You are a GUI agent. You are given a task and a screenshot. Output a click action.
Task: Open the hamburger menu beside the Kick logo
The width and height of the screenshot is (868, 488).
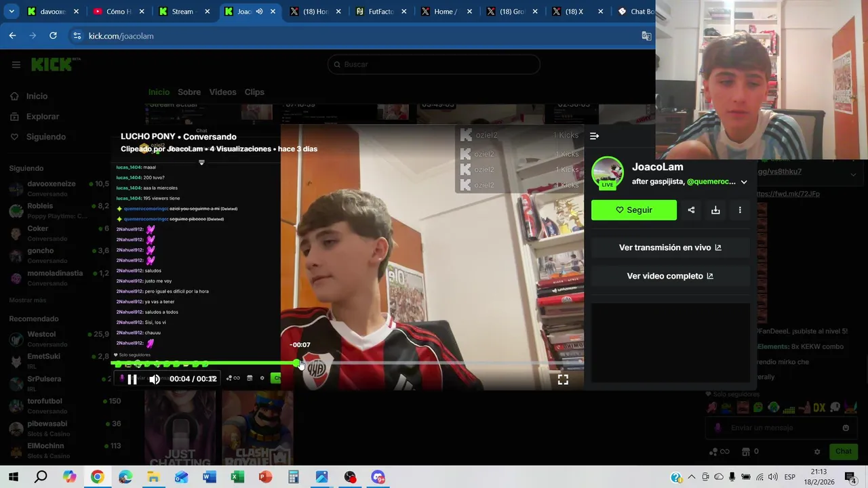point(16,64)
